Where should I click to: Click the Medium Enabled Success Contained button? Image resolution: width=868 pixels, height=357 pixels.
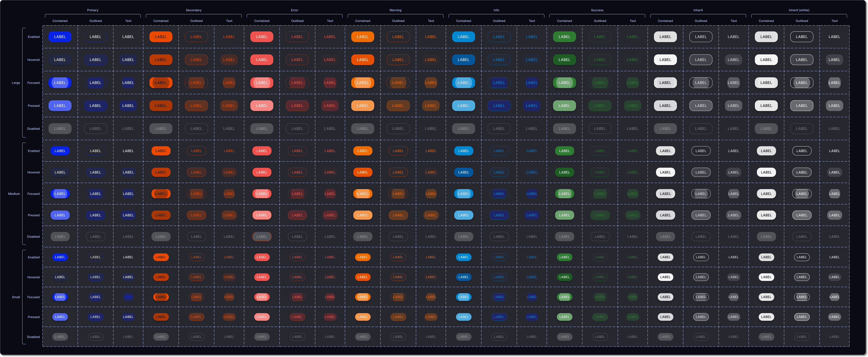[x=564, y=151]
